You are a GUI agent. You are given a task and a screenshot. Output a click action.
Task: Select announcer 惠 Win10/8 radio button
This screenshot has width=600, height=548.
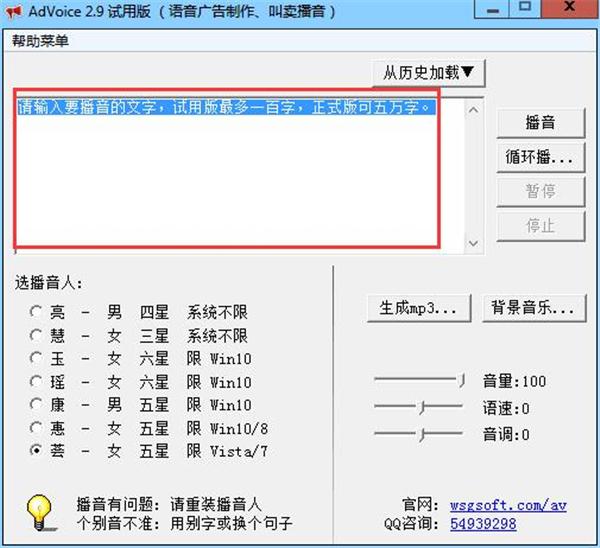36,428
